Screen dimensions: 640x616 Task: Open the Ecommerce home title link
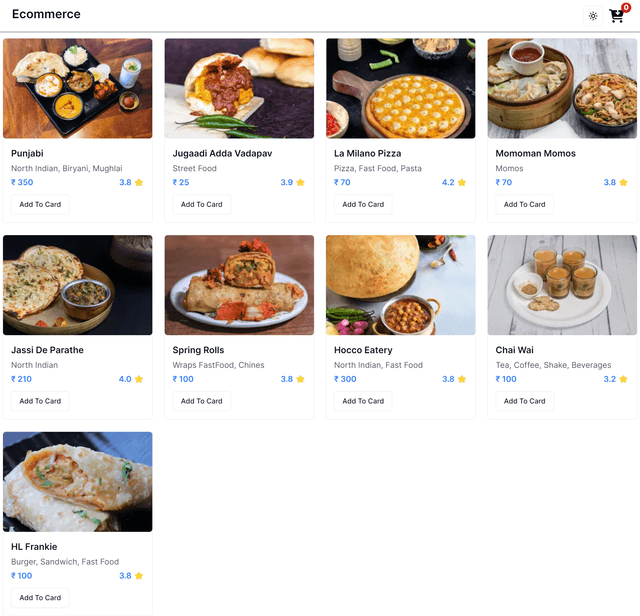point(46,14)
